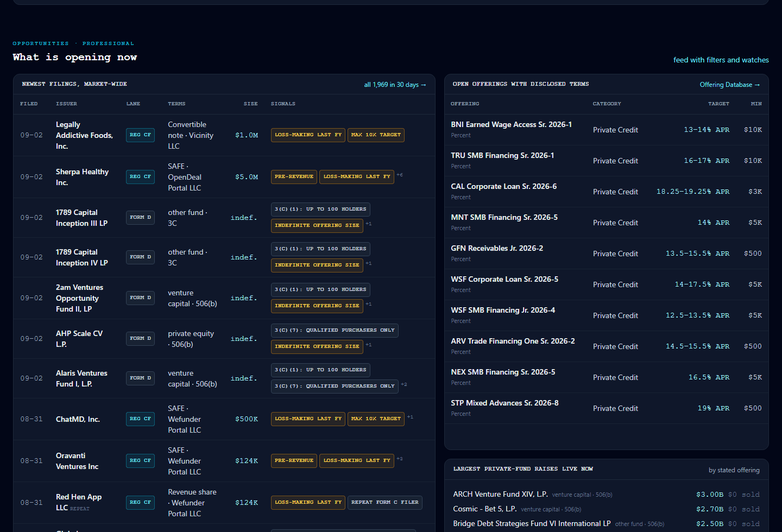Open ChatMD, Inc. filing
The image size is (782, 532).
[x=78, y=419]
